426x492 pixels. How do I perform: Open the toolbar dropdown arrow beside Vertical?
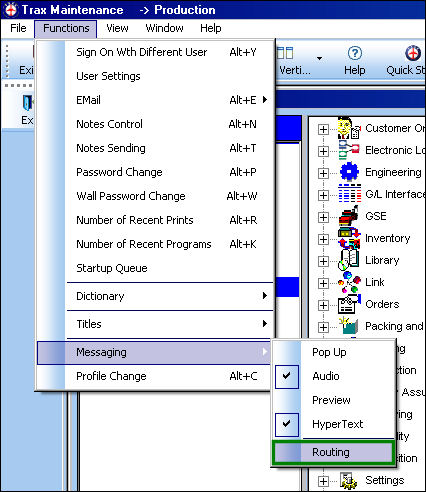tap(319, 58)
